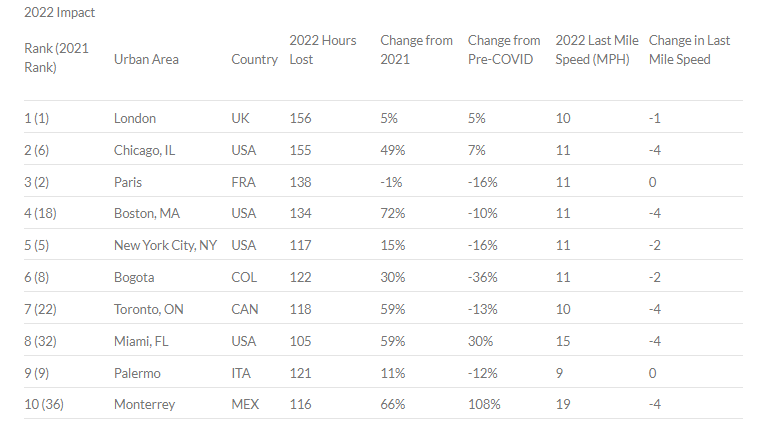Click the 2022 Impact table title
The width and height of the screenshot is (758, 440).
point(59,13)
